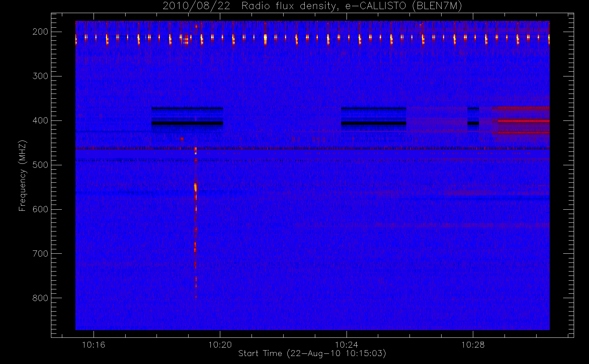Click the '10:24' time tick label
Screen dimensions: 589x364
click(347, 344)
